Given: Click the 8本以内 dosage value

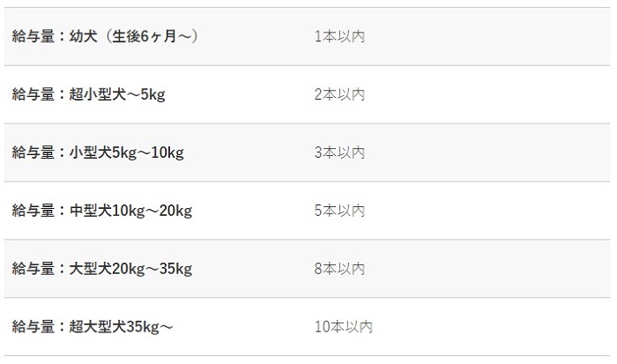Looking at the screenshot, I should point(339,269).
